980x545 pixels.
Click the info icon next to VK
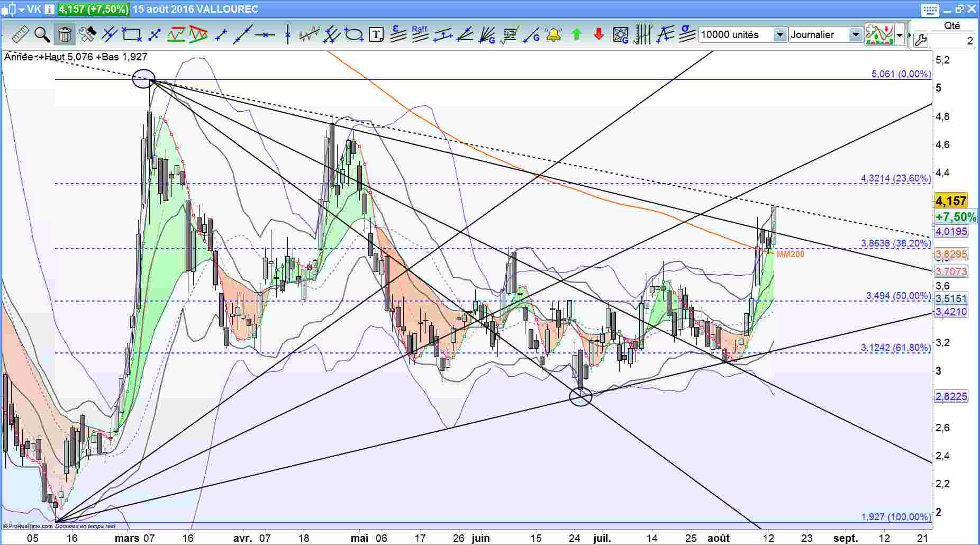click(49, 9)
